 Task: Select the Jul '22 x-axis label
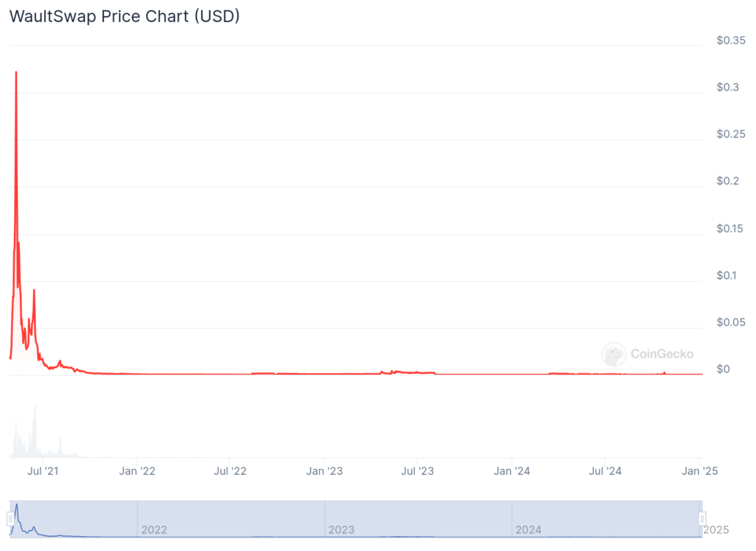tap(230, 471)
